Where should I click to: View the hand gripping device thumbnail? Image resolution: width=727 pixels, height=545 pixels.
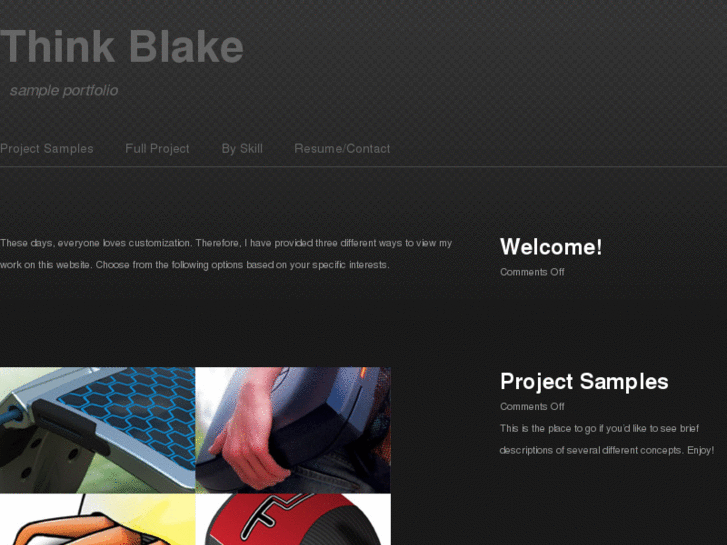[293, 430]
